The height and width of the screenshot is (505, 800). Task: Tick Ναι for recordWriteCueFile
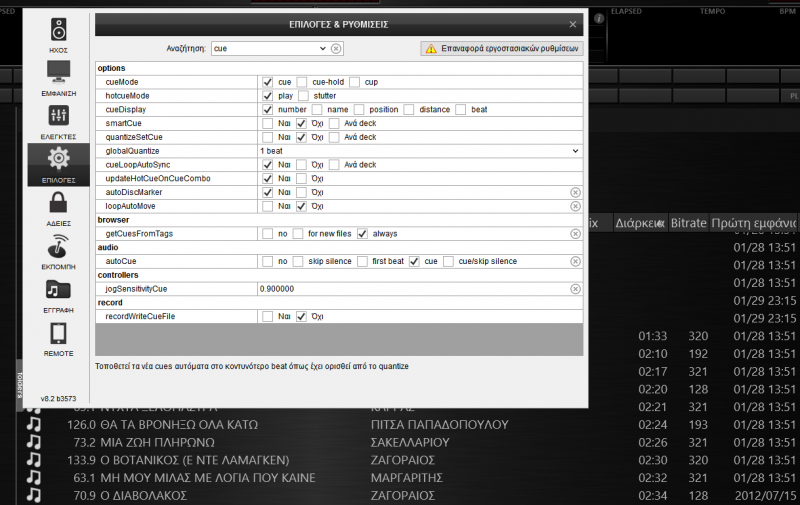click(267, 316)
